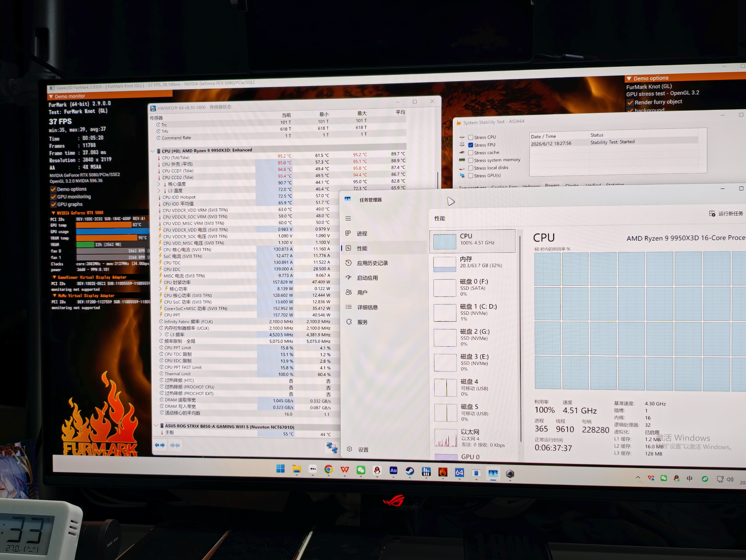Select the CPU 100% 4.51 GHz performance item
The height and width of the screenshot is (560, 746).
(x=472, y=241)
